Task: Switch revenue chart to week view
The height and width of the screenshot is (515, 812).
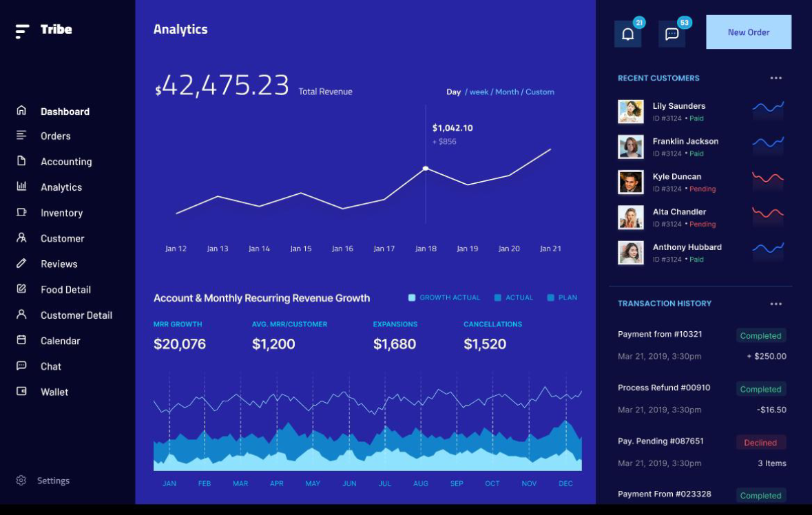Action: [479, 92]
